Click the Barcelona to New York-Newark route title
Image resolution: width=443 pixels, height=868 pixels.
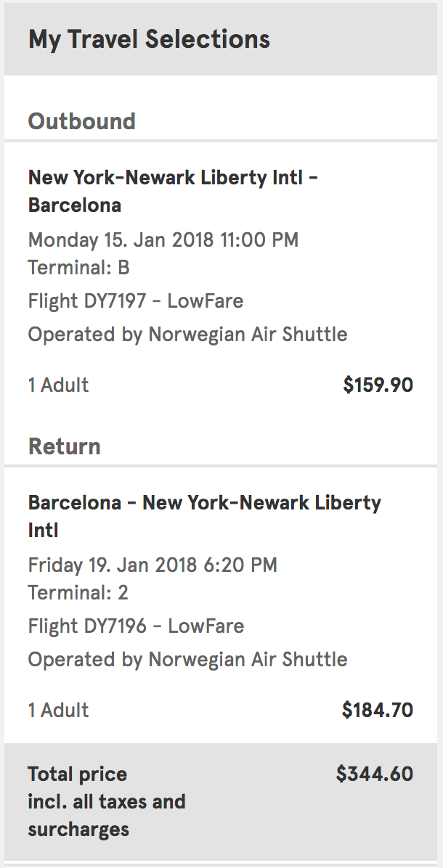204,516
